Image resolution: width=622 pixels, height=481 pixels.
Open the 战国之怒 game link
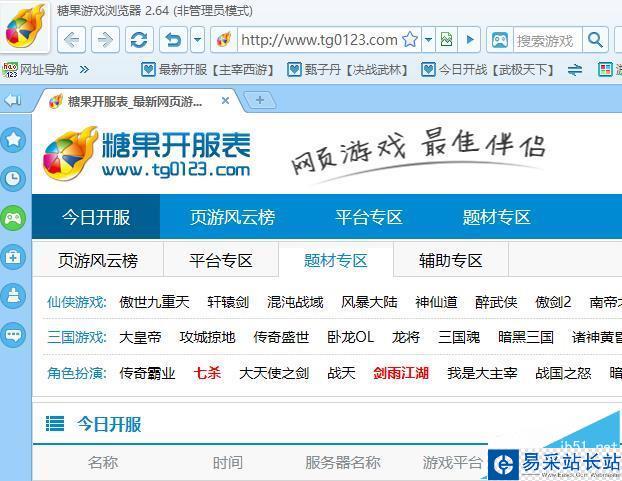pos(563,373)
